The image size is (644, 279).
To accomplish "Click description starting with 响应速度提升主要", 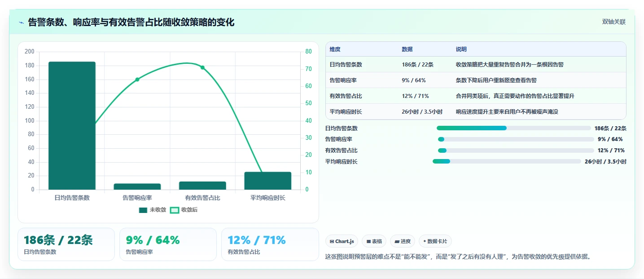I will click(x=507, y=112).
